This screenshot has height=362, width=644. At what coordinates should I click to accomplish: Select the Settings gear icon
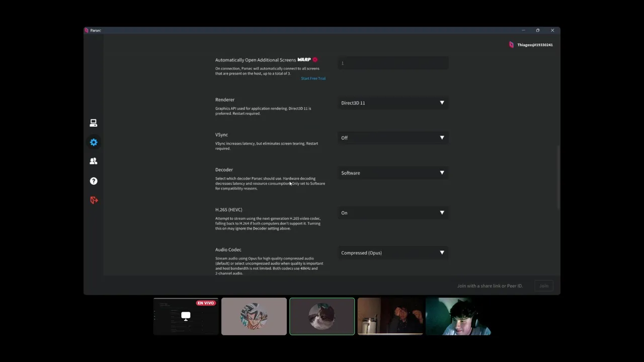pos(94,142)
